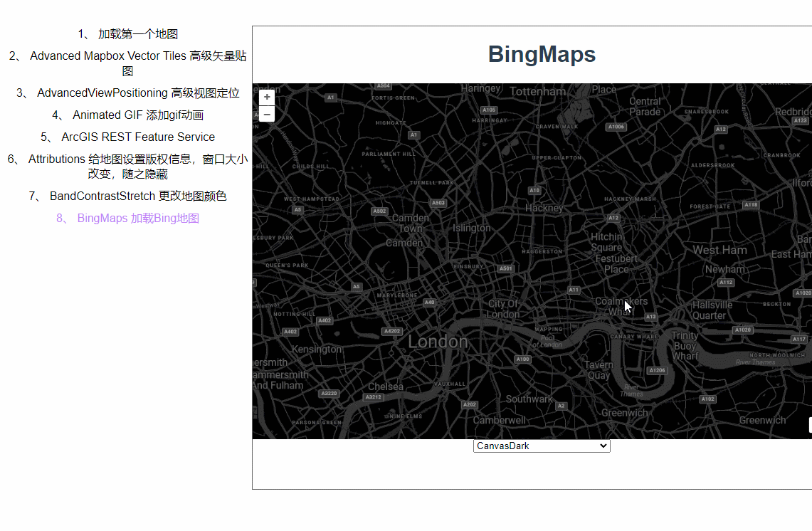
Task: Click the A503 road shield
Action: (x=438, y=203)
